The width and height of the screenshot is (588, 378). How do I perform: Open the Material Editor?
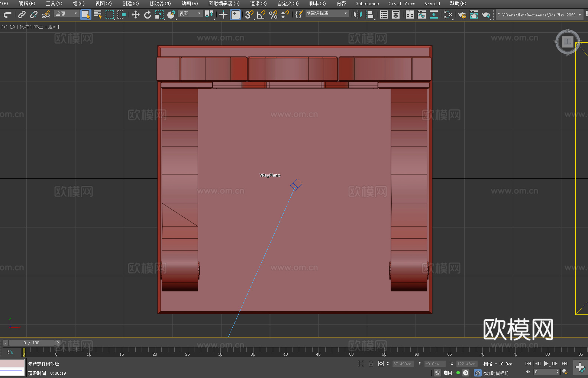(448, 14)
